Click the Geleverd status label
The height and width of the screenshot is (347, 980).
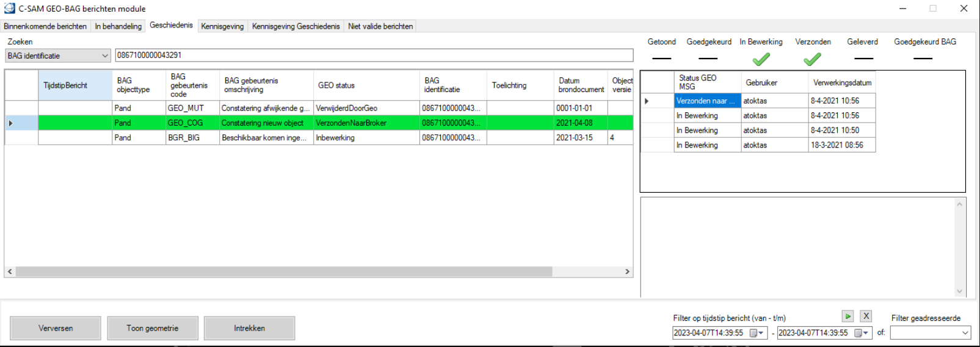[862, 41]
